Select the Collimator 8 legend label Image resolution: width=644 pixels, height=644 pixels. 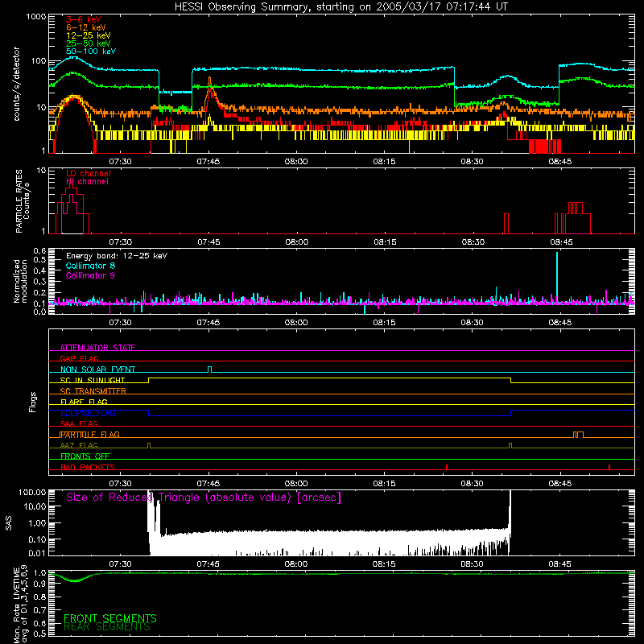click(90, 266)
